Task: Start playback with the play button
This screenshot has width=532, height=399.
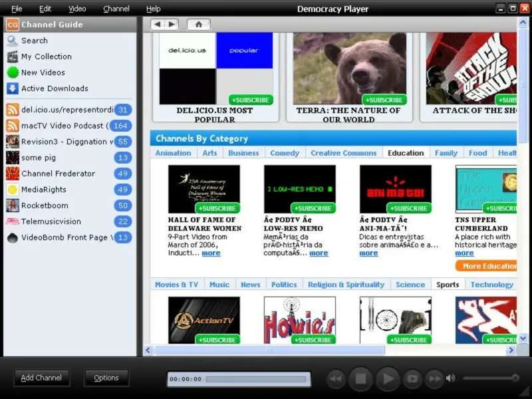Action: click(x=388, y=378)
